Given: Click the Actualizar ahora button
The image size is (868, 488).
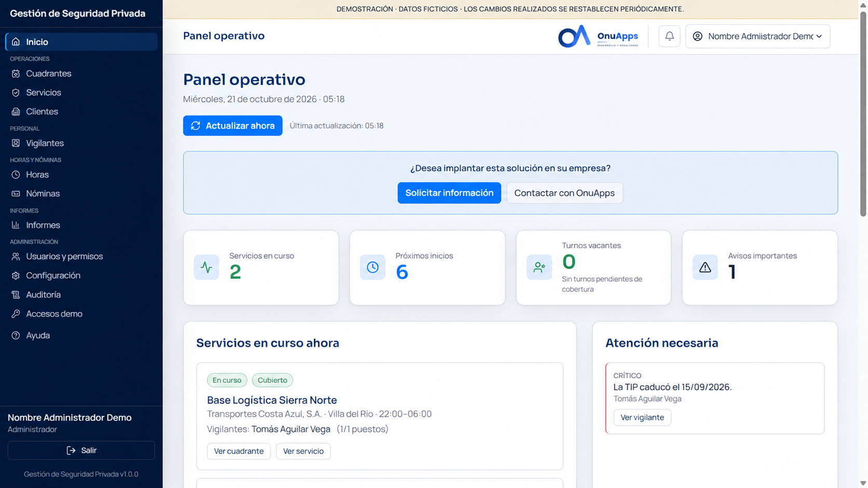Looking at the screenshot, I should [233, 126].
